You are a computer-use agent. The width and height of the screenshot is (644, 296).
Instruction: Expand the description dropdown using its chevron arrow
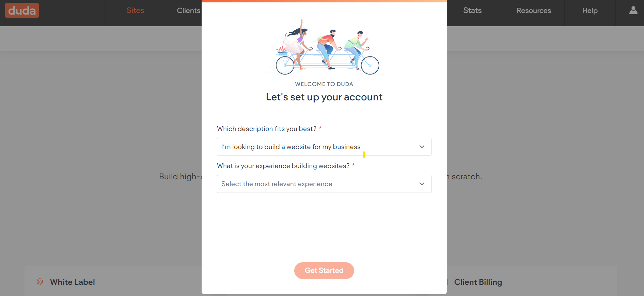[x=422, y=147]
